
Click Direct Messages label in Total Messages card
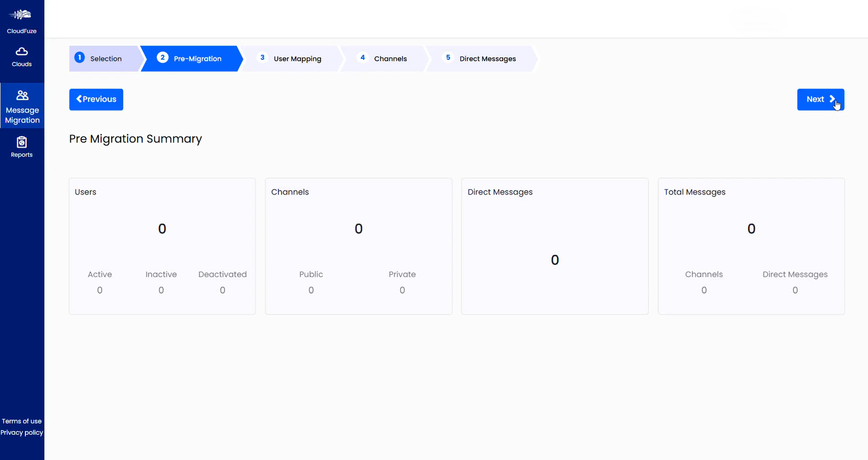pyautogui.click(x=795, y=274)
